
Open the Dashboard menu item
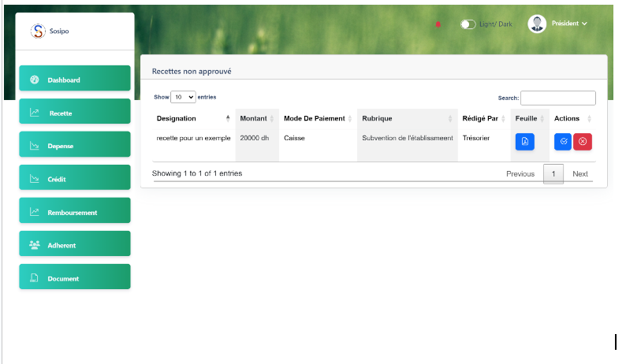(x=75, y=78)
